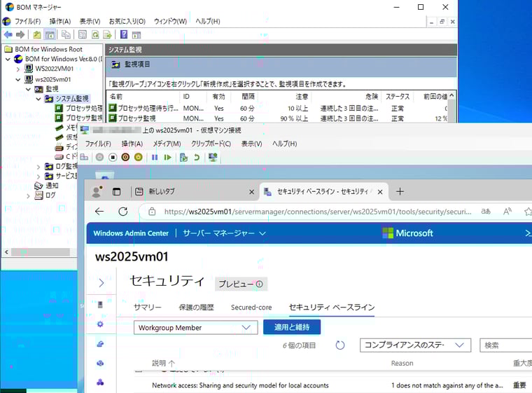The width and height of the screenshot is (532, 393).
Task: Collapse the システム監視 tree node
Action: [38, 99]
